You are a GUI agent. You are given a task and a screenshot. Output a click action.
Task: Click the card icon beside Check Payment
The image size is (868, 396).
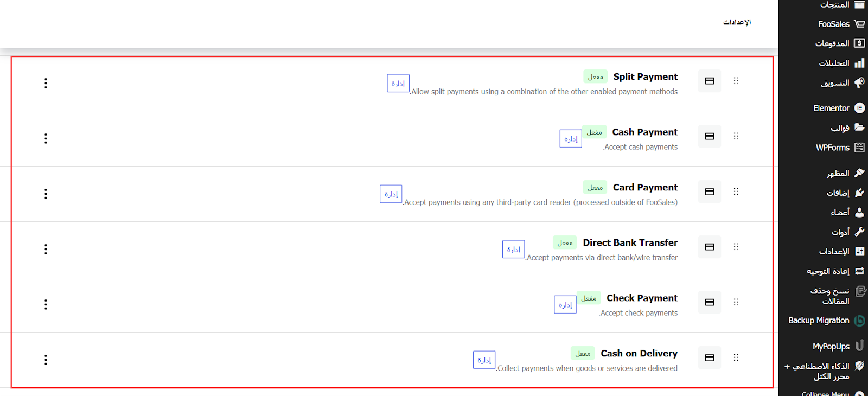710,302
